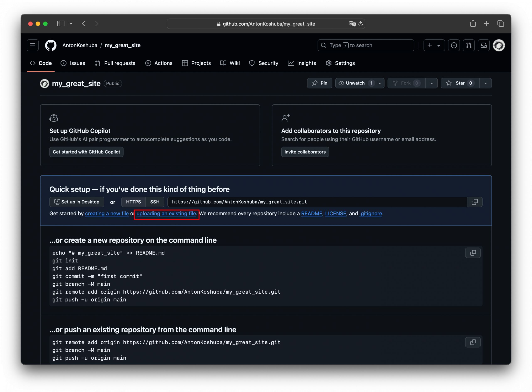Follow the uploading an existing file link
532x392 pixels.
pyautogui.click(x=166, y=214)
